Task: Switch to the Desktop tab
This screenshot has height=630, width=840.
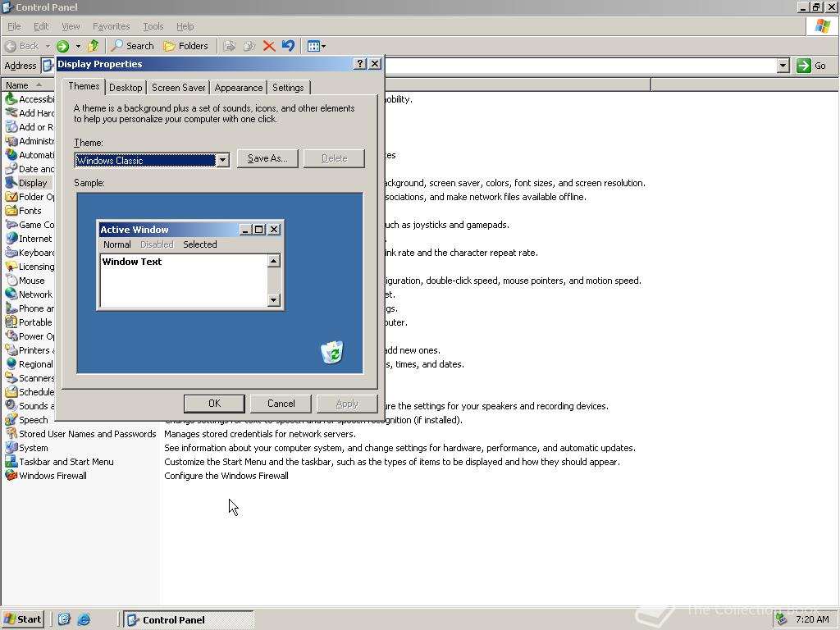Action: point(126,88)
